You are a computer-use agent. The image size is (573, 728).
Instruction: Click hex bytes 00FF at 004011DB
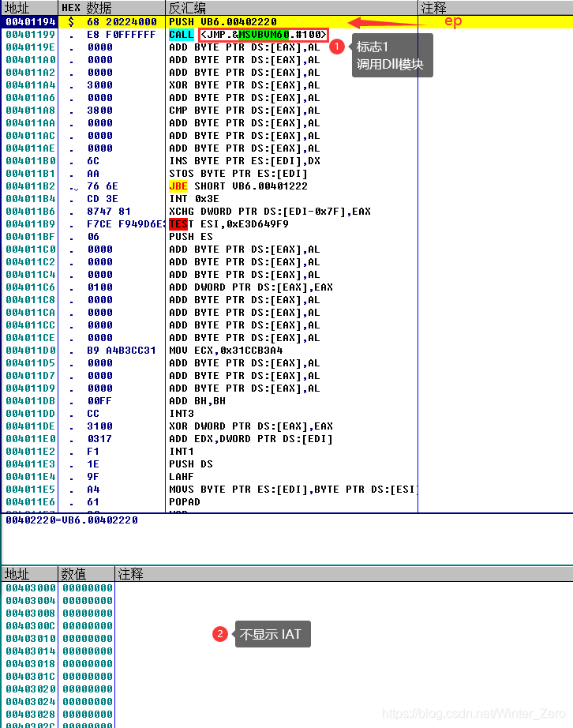99,400
